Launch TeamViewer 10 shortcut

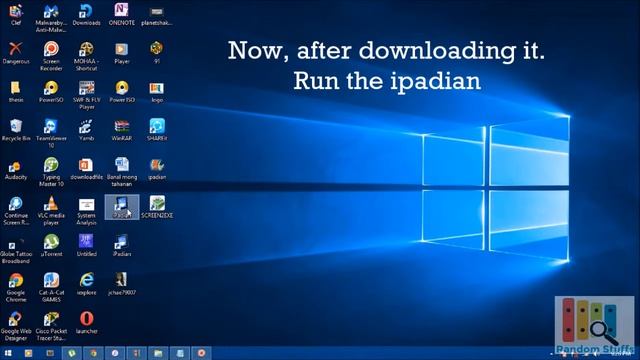click(x=51, y=134)
